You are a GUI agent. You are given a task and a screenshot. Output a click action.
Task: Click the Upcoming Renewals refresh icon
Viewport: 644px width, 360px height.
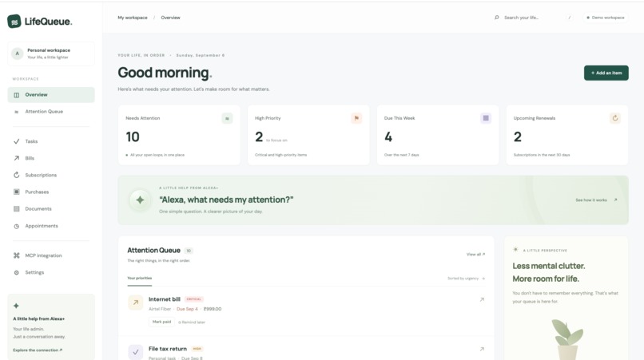615,118
